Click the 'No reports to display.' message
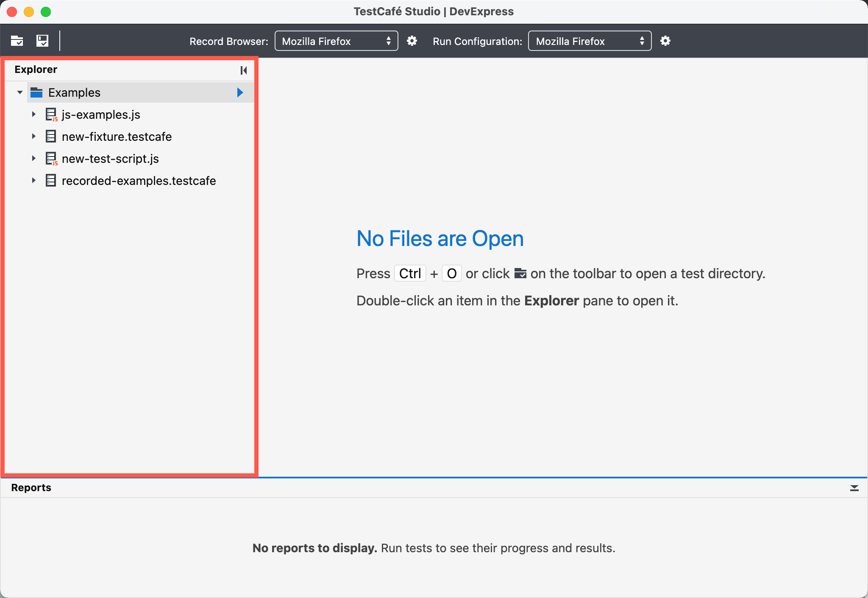The width and height of the screenshot is (868, 598). click(x=314, y=548)
